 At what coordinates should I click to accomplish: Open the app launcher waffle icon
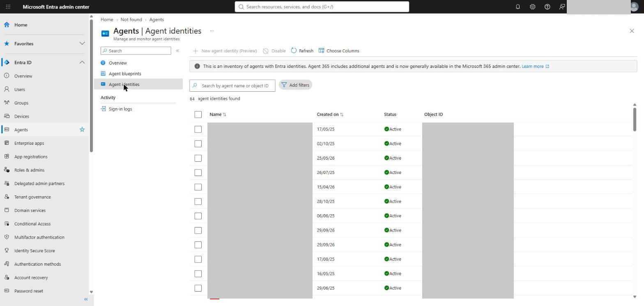(x=8, y=7)
